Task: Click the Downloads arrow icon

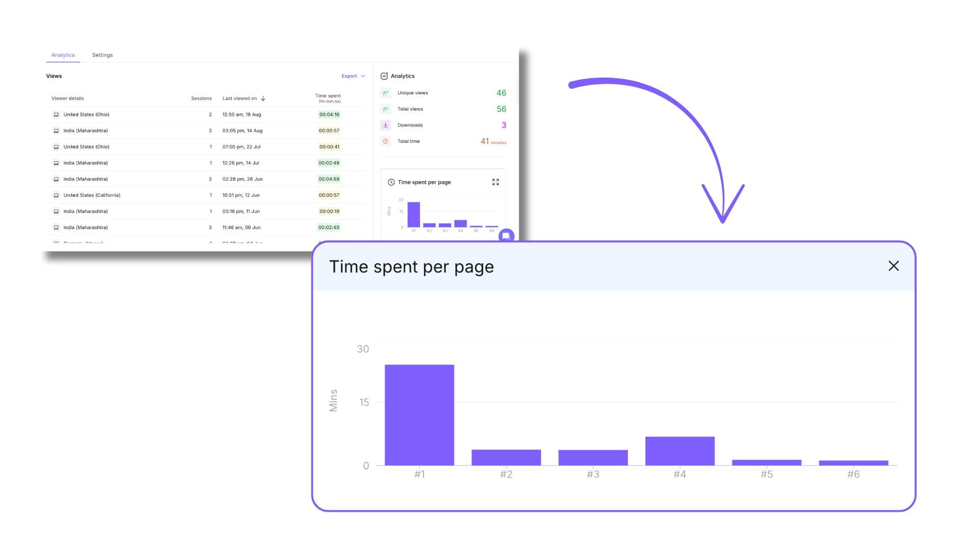Action: pos(385,125)
